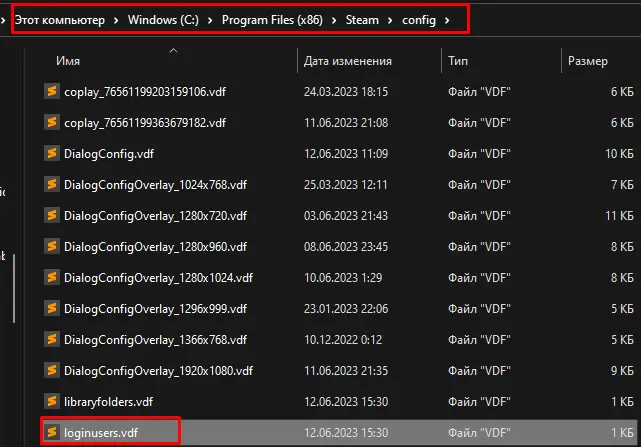Viewport: 641px width, 447px height.
Task: Click the DialogConfigOverlay_1280x960.vdf file icon
Action: pos(52,247)
